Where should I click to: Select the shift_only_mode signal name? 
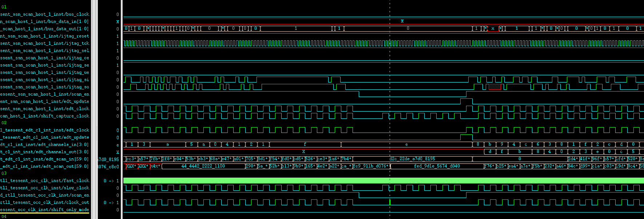point(44,210)
